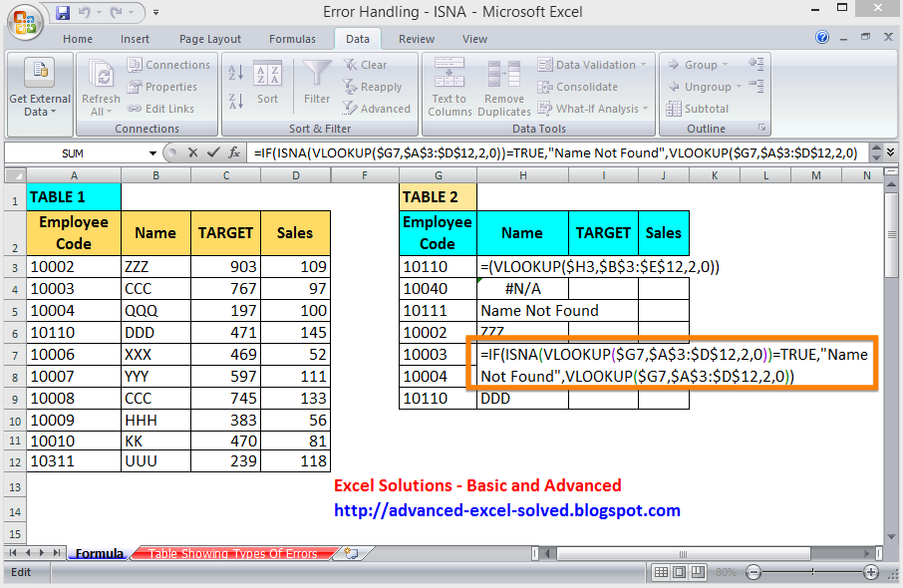The height and width of the screenshot is (588, 903).
Task: Open the Group dropdown
Action: click(x=698, y=65)
